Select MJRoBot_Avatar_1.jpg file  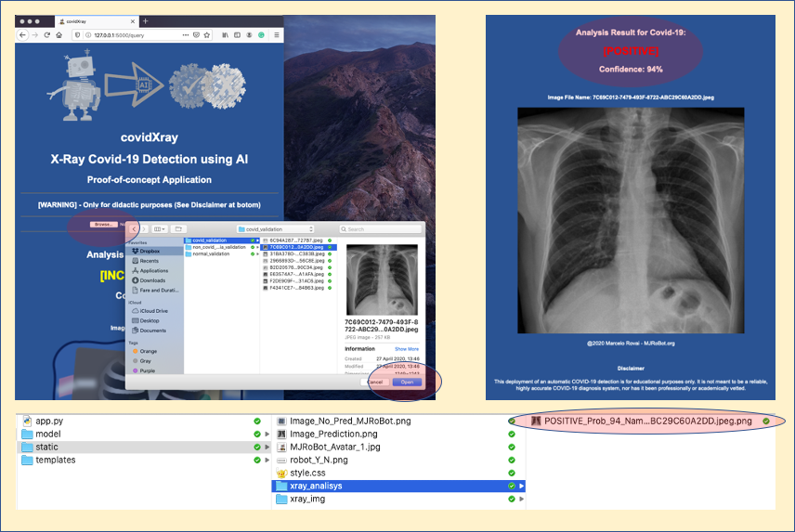click(x=398, y=447)
